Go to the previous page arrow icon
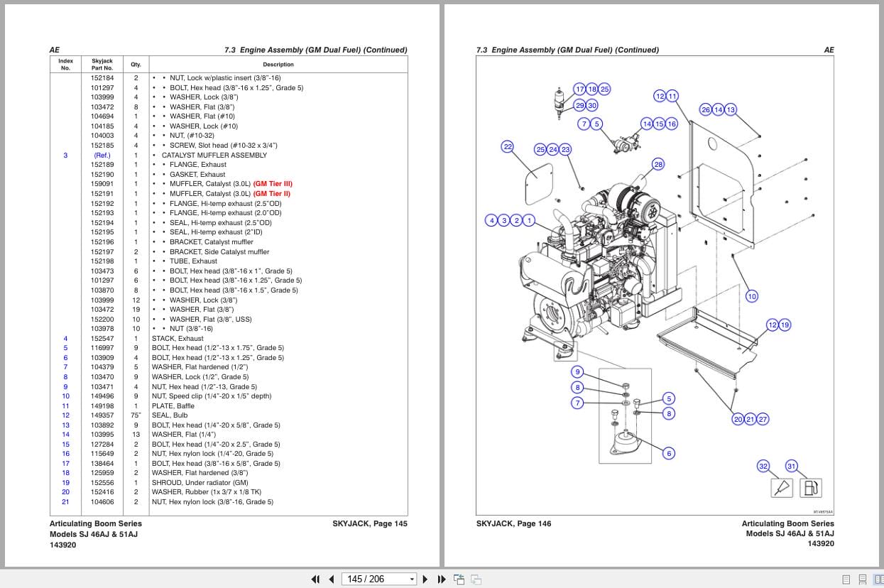 point(332,579)
